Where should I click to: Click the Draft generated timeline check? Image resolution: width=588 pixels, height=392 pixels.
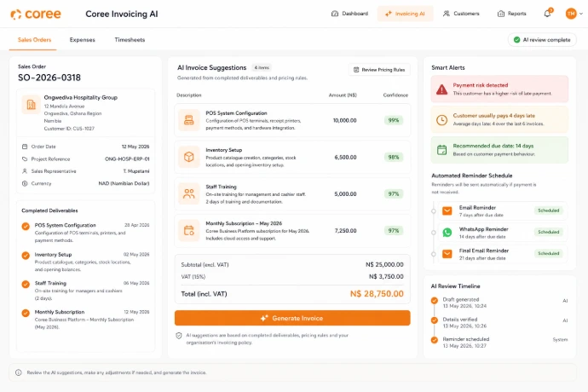pos(435,300)
